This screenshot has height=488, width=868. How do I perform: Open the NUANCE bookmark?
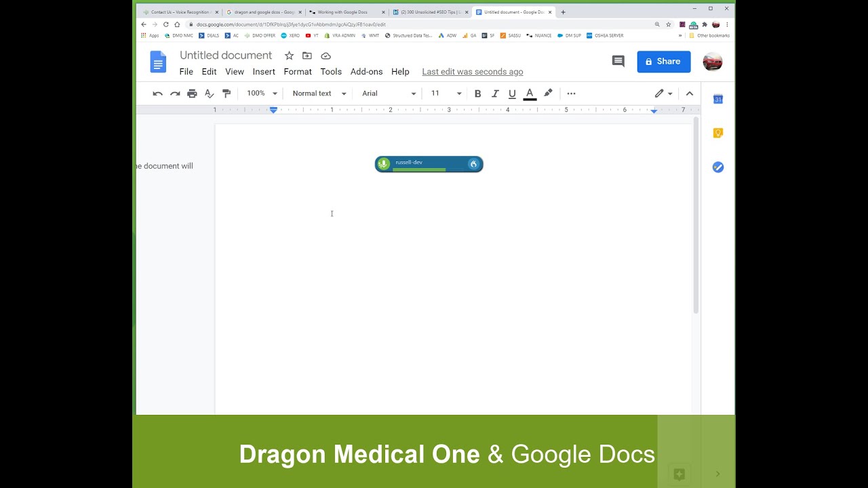coord(539,35)
